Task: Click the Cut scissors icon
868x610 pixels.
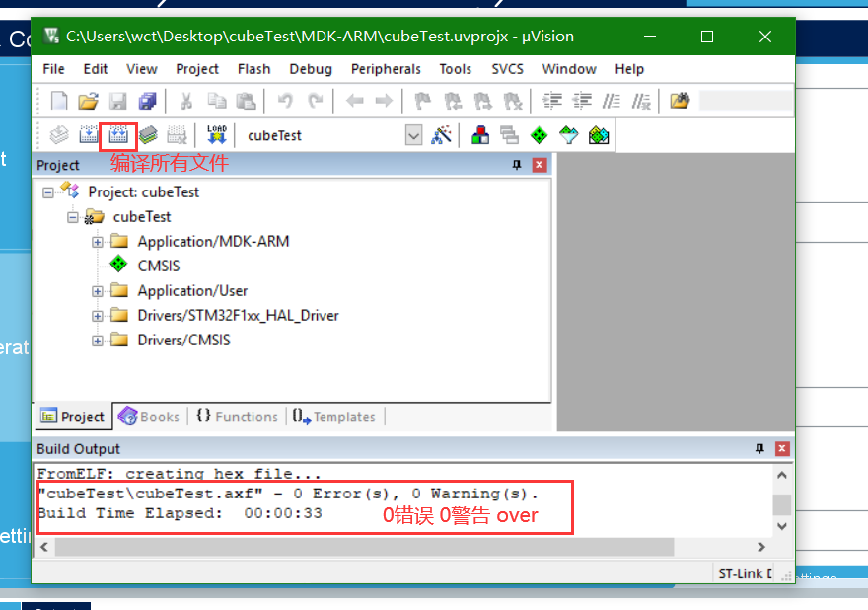Action: [x=186, y=101]
